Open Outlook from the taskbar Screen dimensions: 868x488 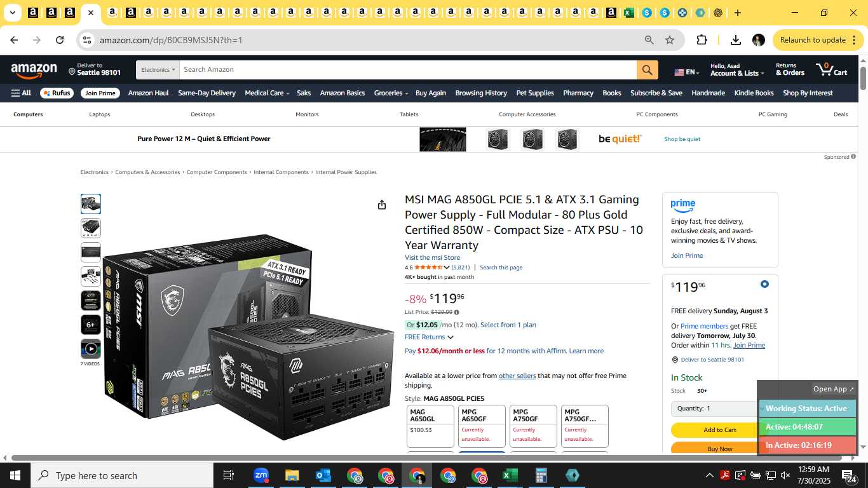323,475
